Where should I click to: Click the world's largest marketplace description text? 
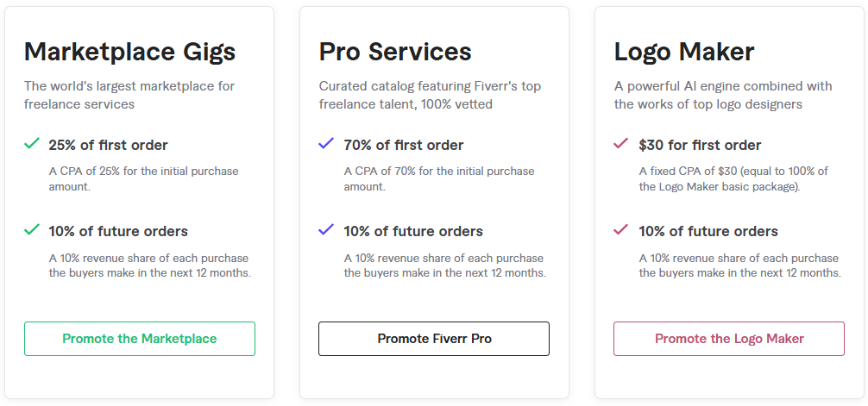coord(129,95)
